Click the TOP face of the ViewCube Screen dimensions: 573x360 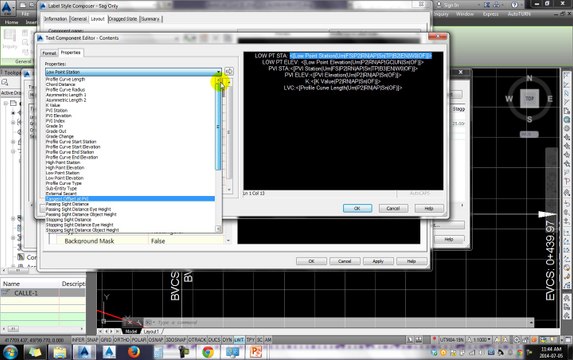[530, 98]
